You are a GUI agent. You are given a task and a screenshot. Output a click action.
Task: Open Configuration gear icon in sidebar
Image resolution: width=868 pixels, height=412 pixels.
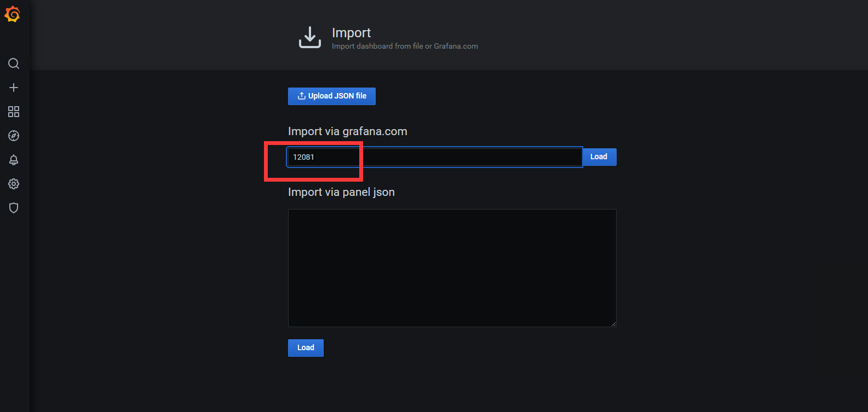(14, 184)
